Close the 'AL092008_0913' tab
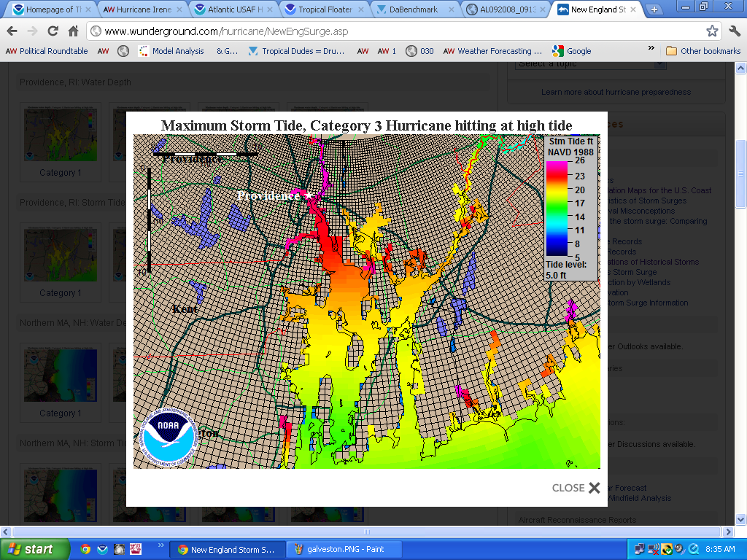 (x=542, y=9)
